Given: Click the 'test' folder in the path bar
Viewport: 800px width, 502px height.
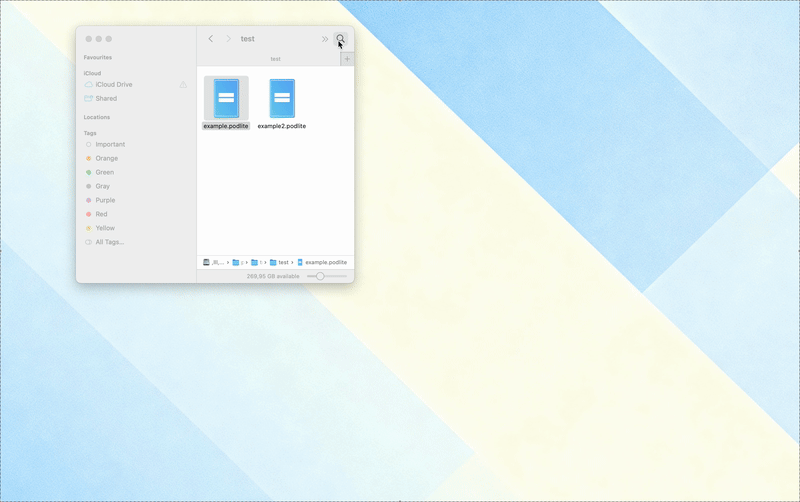Looking at the screenshot, I should pyautogui.click(x=279, y=262).
